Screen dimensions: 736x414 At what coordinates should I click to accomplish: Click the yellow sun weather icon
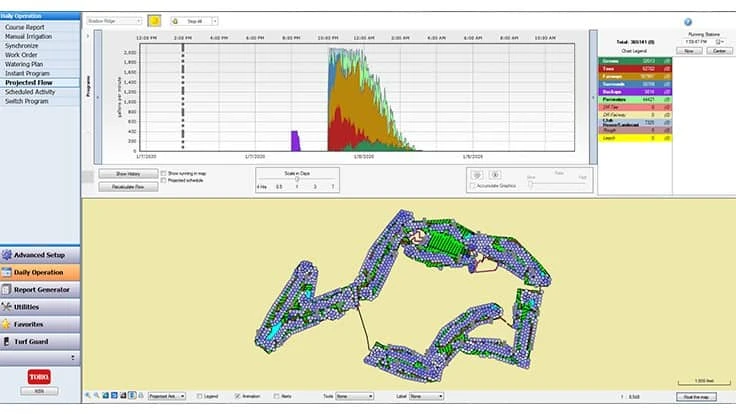(x=154, y=20)
